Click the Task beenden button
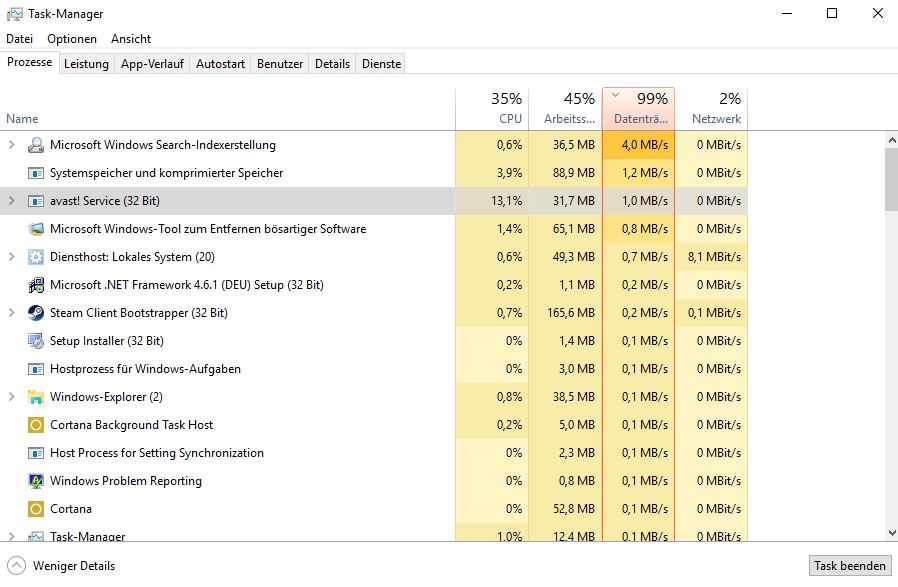This screenshot has width=898, height=587. 850,566
